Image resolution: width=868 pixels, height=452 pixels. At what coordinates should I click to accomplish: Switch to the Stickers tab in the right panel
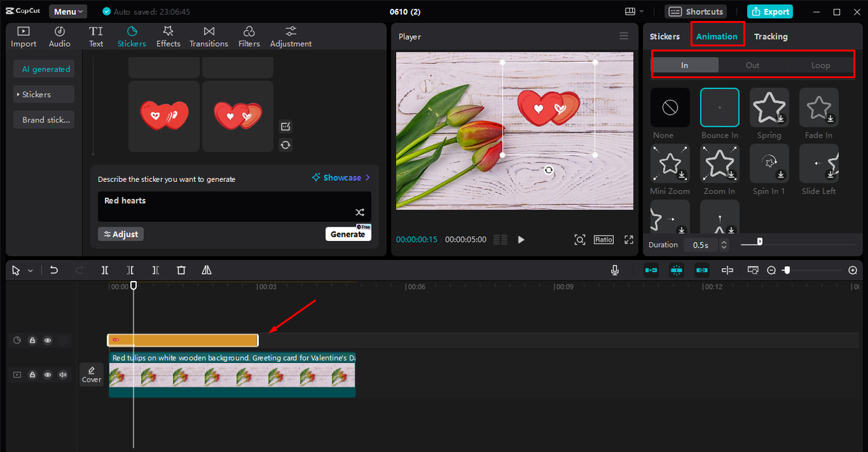pos(665,37)
